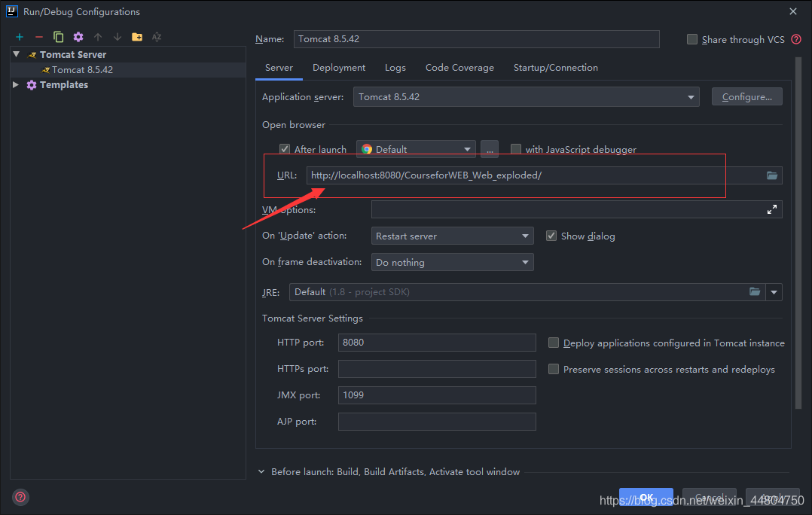Open the On frame deactivation dropdown
The height and width of the screenshot is (515, 812).
452,263
